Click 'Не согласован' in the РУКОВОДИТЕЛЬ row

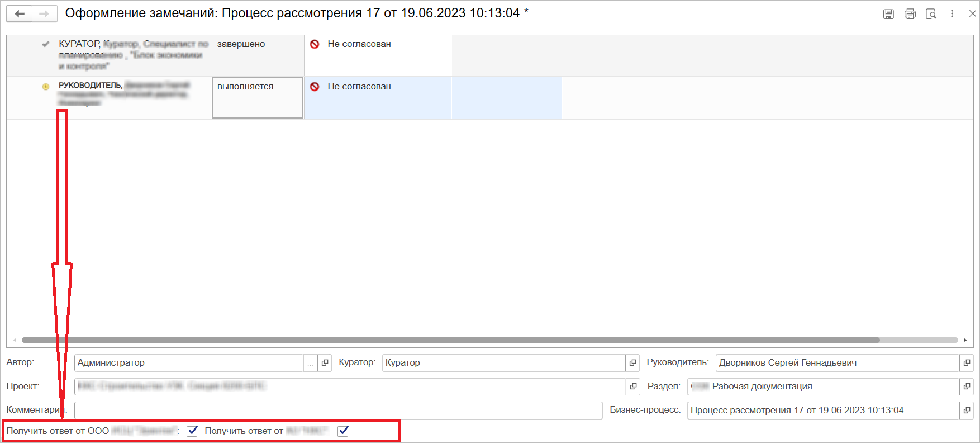pos(359,87)
